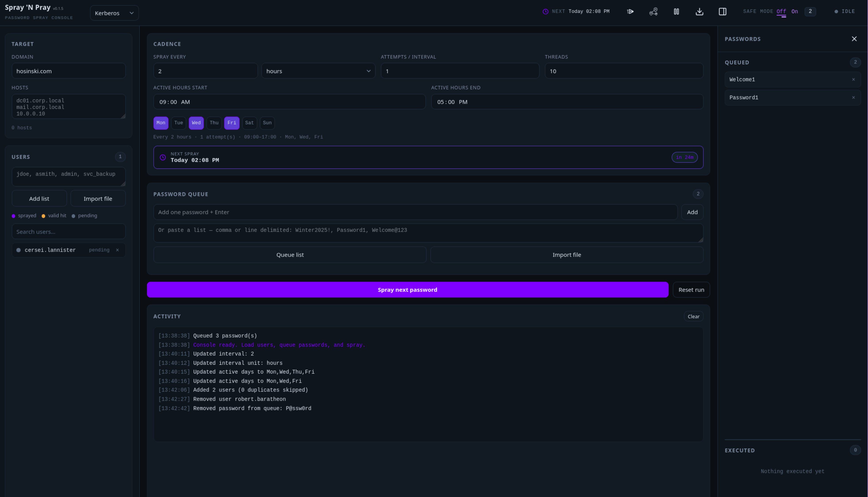Image resolution: width=868 pixels, height=497 pixels.
Task: Enable Tue in active days
Action: pos(178,123)
